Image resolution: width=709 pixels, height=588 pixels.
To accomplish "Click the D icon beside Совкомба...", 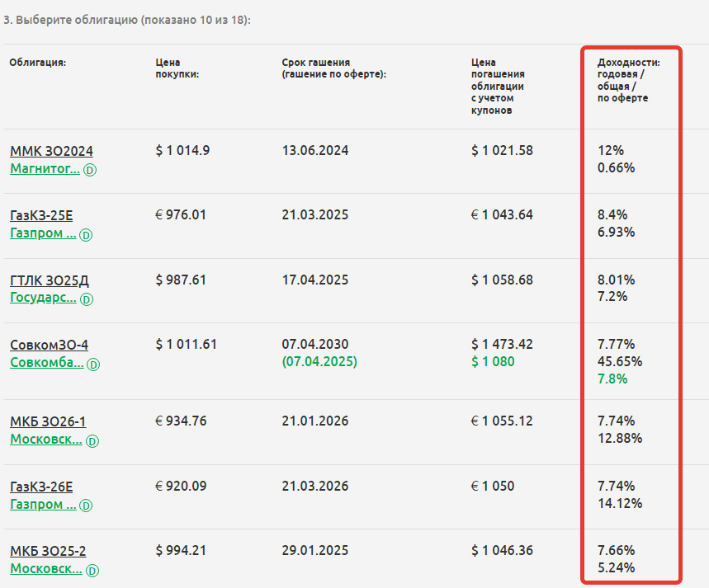I will 93,365.
